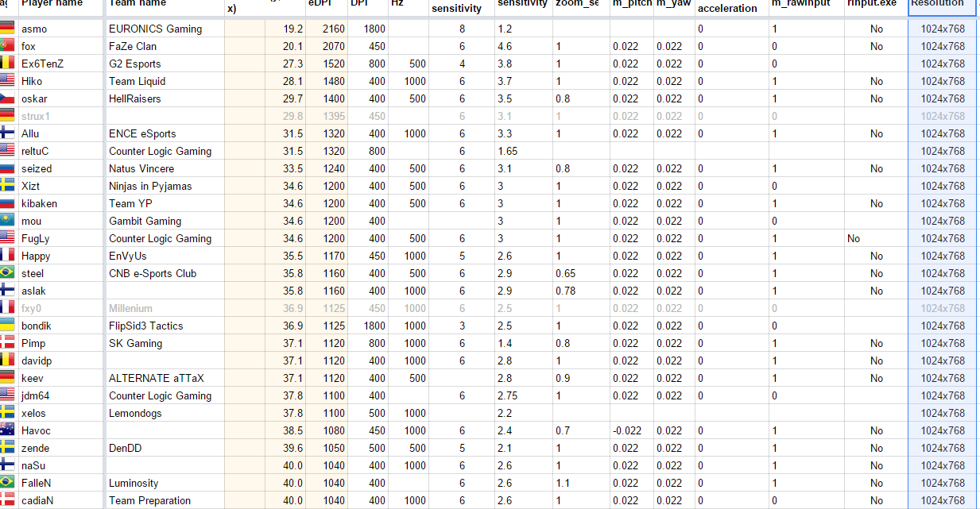Click the Russian flag in kibaken's row
The height and width of the screenshot is (509, 980).
[7, 203]
